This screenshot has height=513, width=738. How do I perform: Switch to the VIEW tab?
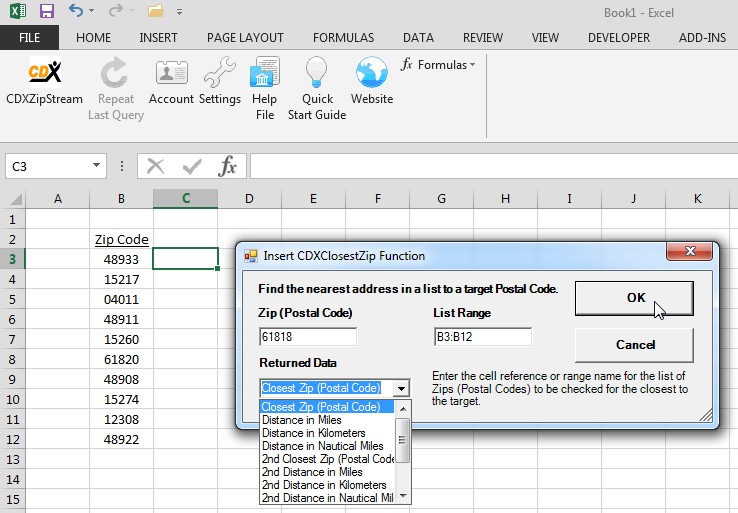(545, 38)
